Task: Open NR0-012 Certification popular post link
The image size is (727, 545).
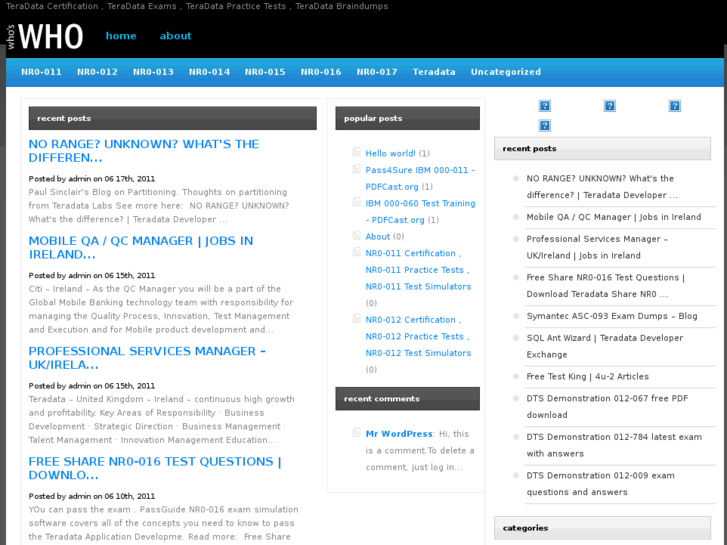Action: point(418,336)
